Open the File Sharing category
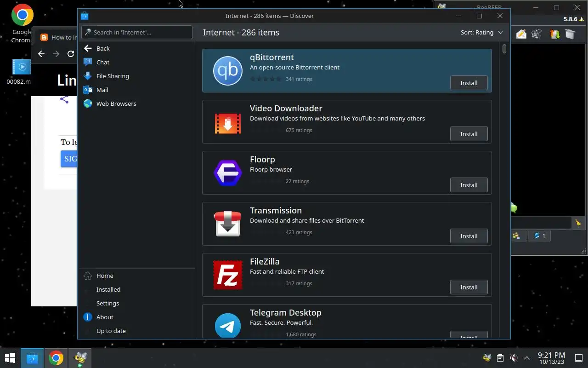The image size is (588, 368). point(137,76)
